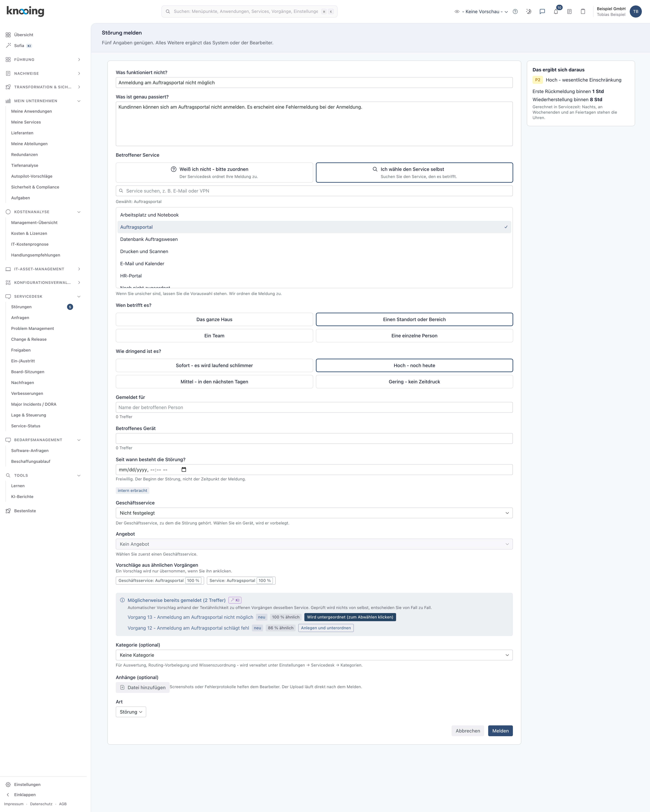Image resolution: width=650 pixels, height=812 pixels.
Task: Collapse sidebar via Einklappen arrow
Action: [x=8, y=795]
